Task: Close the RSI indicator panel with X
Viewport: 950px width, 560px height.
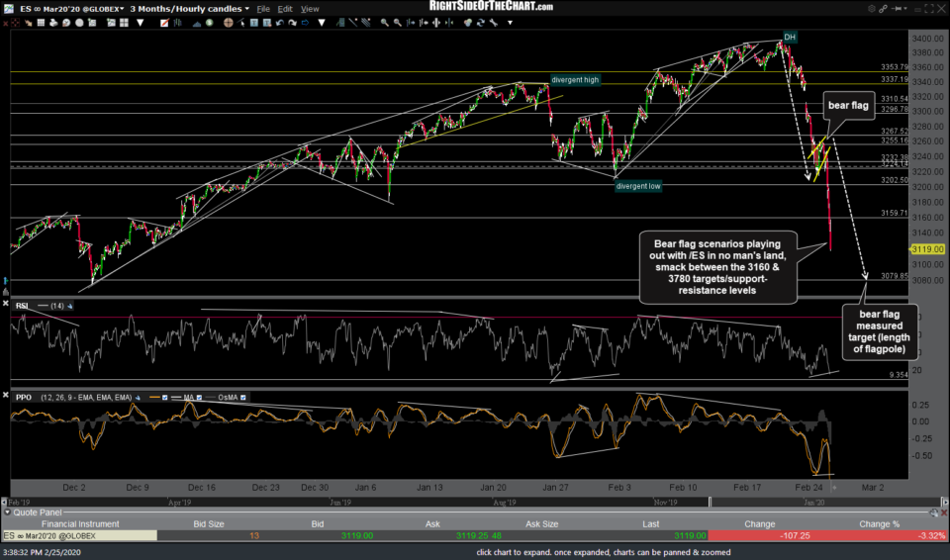Action: click(6, 303)
